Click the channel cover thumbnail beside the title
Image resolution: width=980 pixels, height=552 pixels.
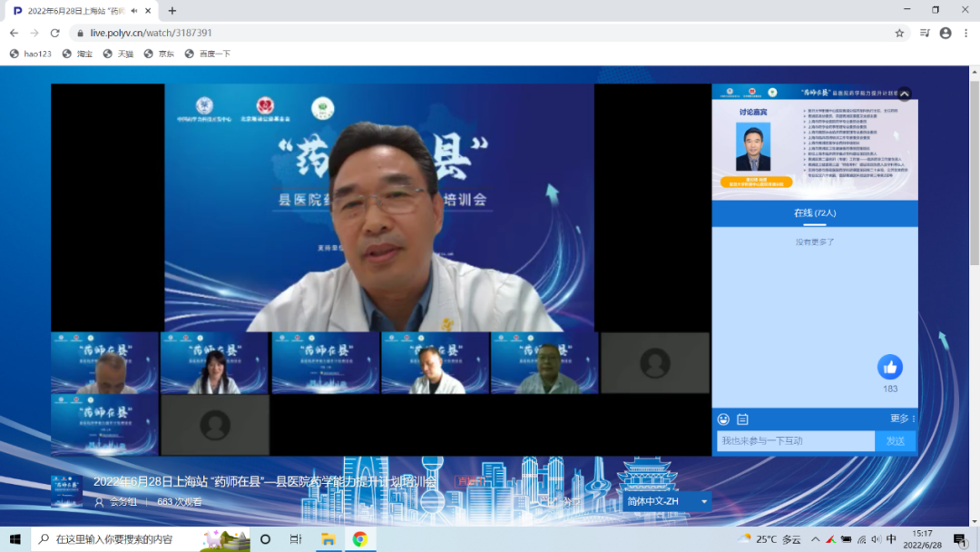tap(66, 491)
